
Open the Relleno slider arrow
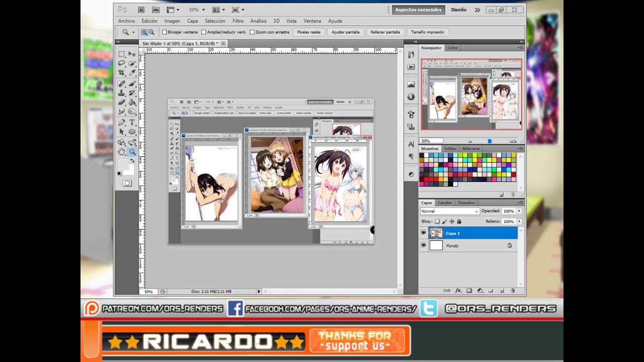(519, 221)
